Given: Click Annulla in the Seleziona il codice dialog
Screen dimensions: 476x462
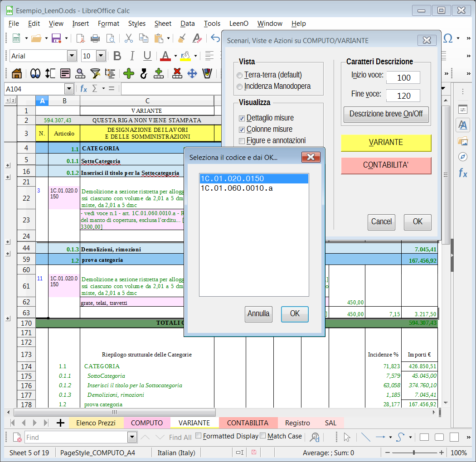Looking at the screenshot, I should pos(258,314).
